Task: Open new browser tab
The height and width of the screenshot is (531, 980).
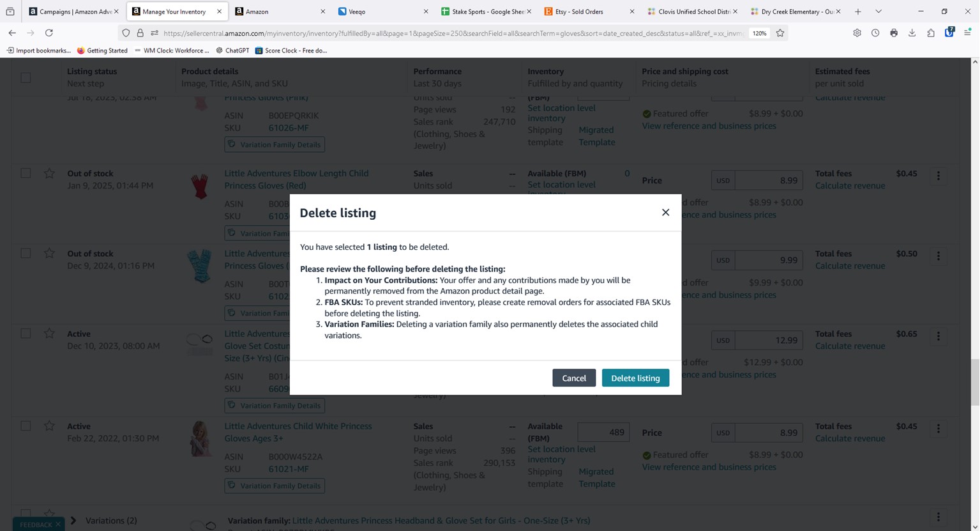Action: (858, 12)
